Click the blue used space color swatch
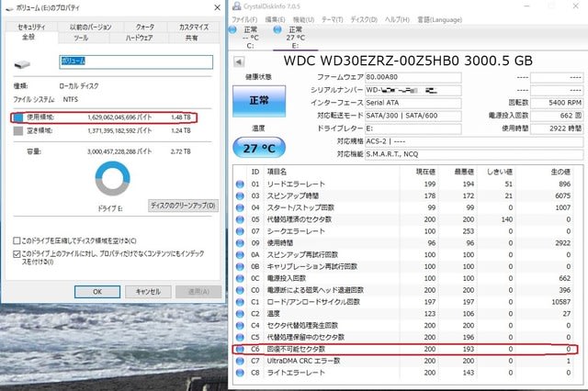588x391 pixels. (18, 117)
